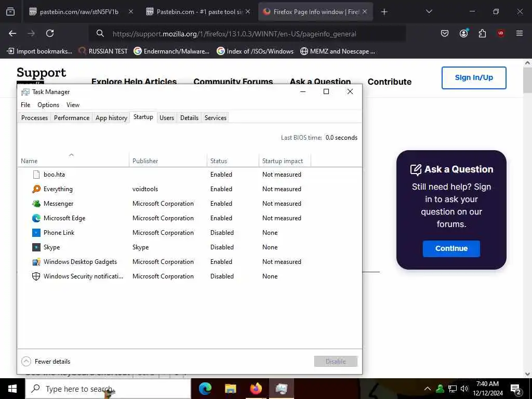Switch to the Processes tab
Screen dimensions: 532x399
[35, 118]
